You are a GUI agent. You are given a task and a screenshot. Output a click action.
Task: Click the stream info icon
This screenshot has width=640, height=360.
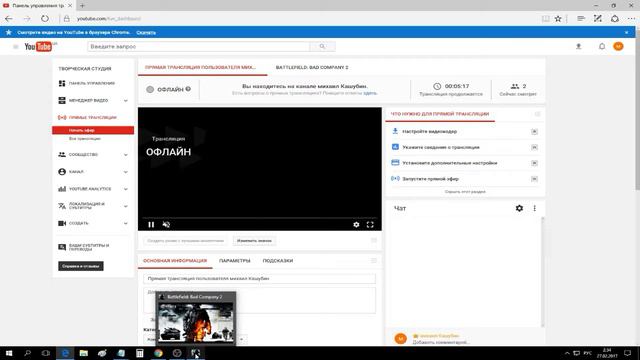point(395,147)
